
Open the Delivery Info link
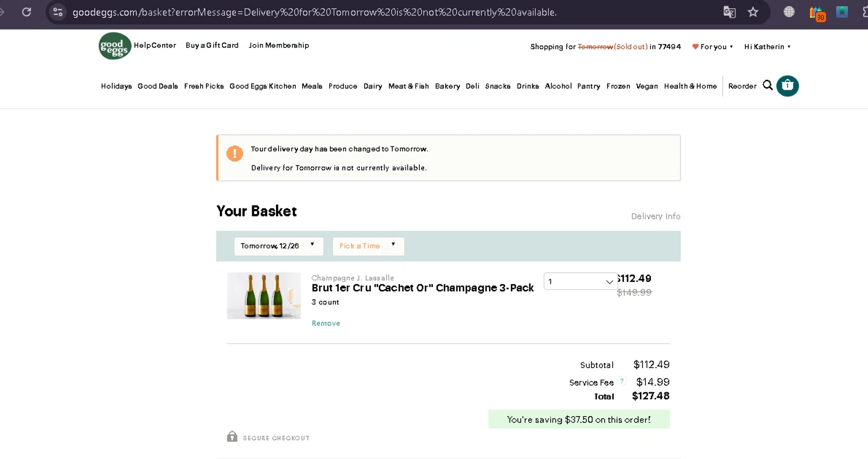coord(656,216)
